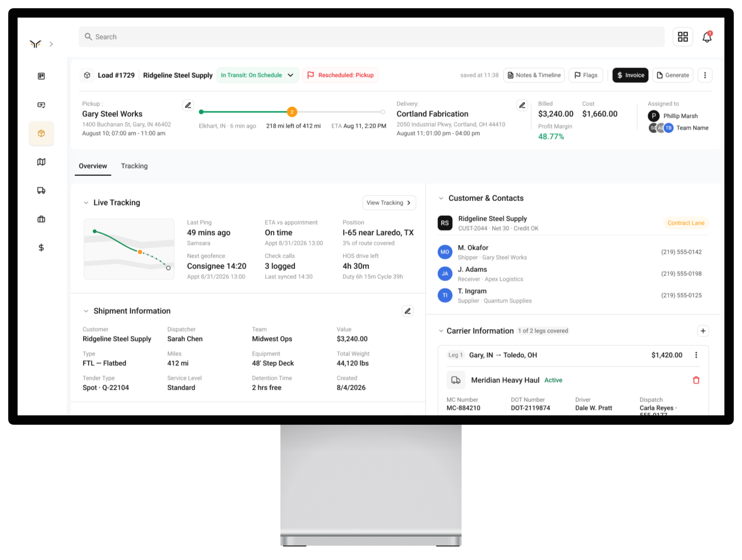Open the payments card icon in sidebar

click(x=41, y=105)
